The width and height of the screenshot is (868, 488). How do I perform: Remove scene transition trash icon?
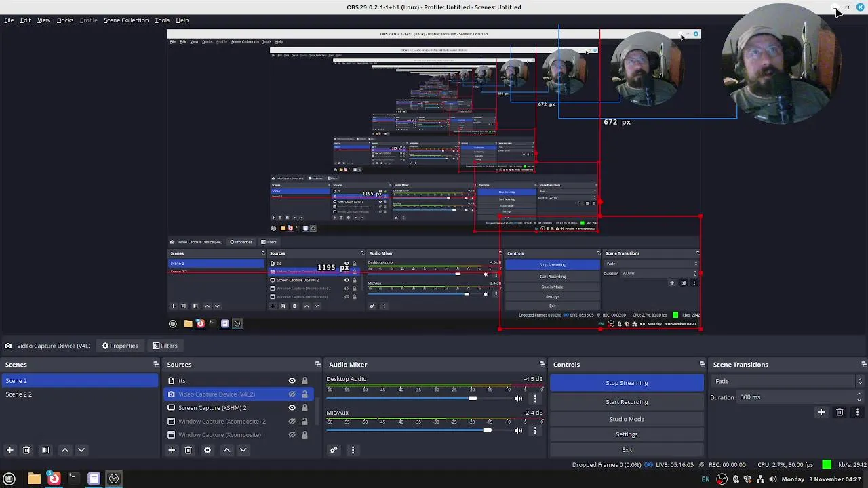[x=840, y=412]
